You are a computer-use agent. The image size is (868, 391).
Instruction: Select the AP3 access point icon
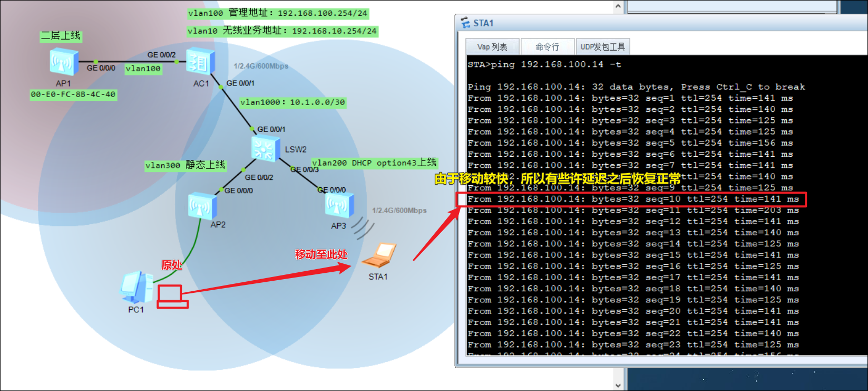click(x=339, y=206)
